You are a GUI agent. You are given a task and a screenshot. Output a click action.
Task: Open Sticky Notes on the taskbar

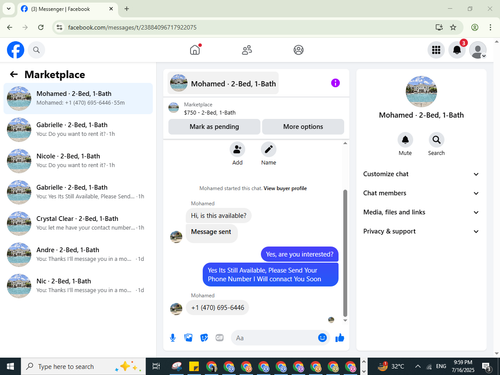point(194,366)
